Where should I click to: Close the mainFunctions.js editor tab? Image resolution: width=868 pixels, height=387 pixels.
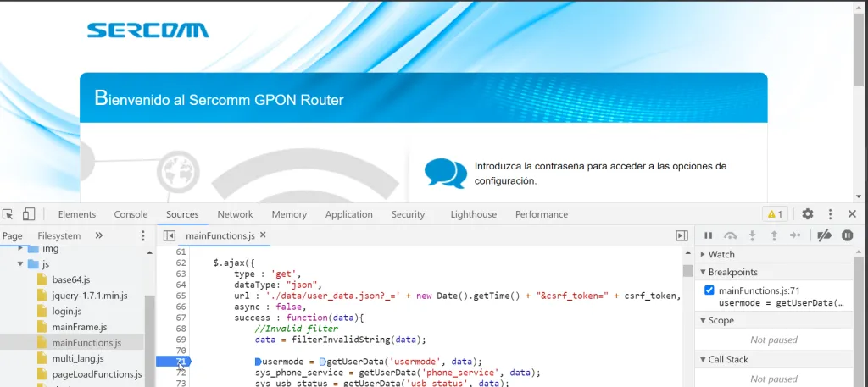(x=263, y=235)
